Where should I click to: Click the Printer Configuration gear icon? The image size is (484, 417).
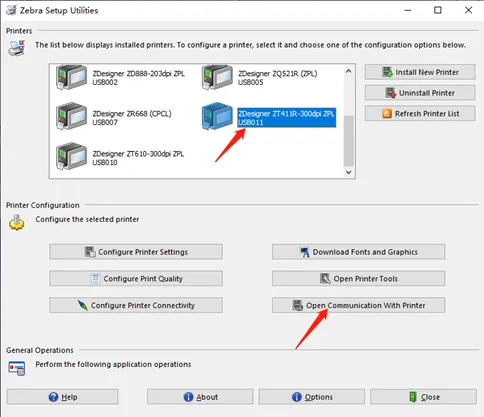(x=17, y=223)
